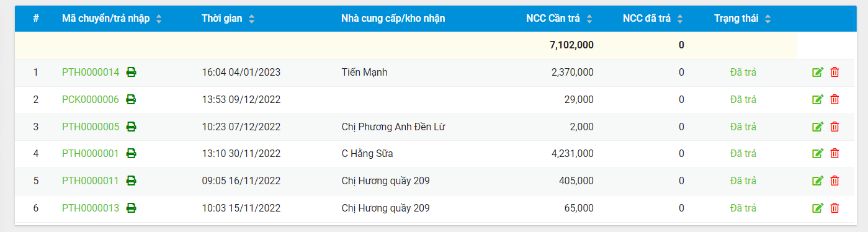Click the Nhà cung cấp/kho nhận header
Screen dimensions: 868x232
tap(393, 19)
